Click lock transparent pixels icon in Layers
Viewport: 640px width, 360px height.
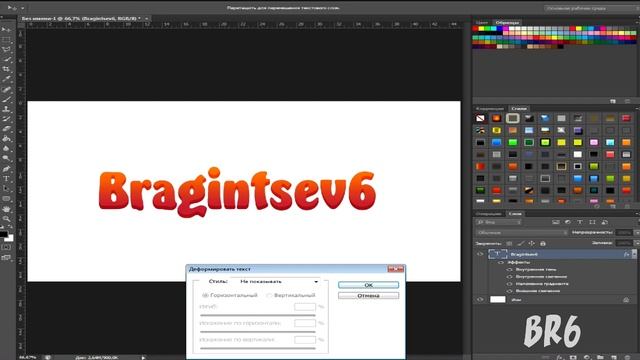pos(509,243)
